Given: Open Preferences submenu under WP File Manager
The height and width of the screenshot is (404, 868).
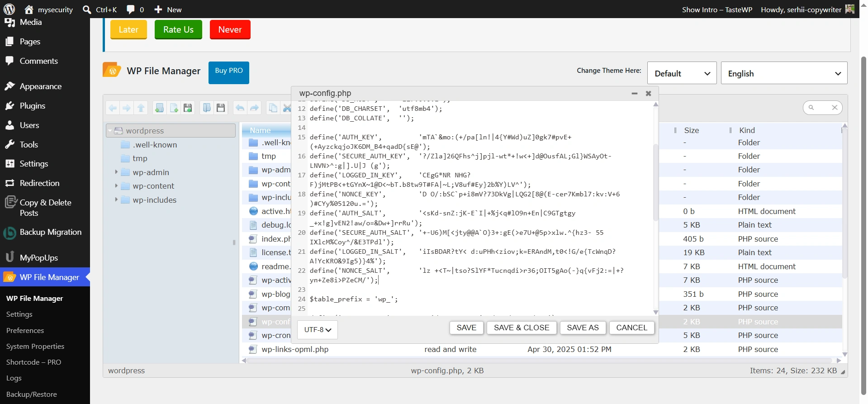Looking at the screenshot, I should pyautogui.click(x=25, y=331).
